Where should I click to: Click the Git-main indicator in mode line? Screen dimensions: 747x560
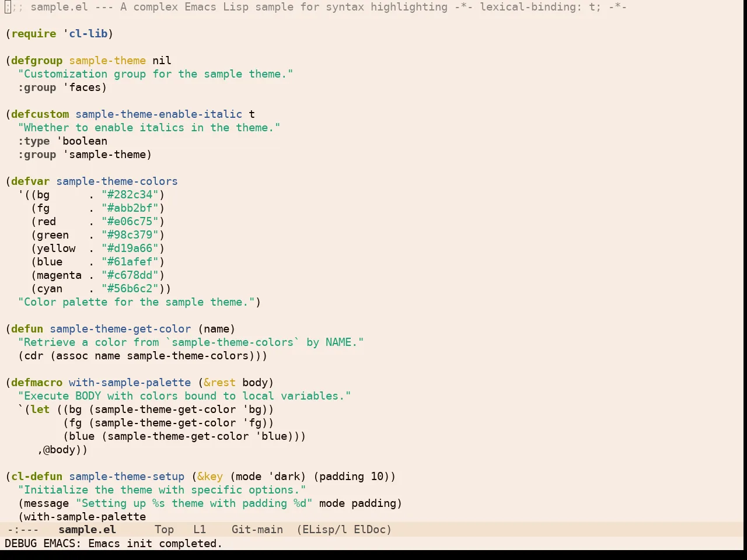click(257, 530)
